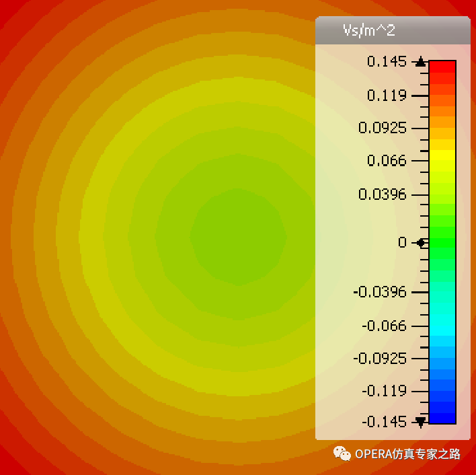Click the dark blue bottom band of color bar

(442, 418)
